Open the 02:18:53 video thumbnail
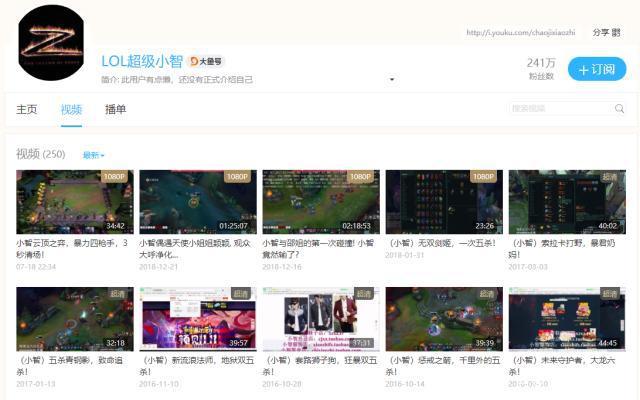 pyautogui.click(x=321, y=202)
